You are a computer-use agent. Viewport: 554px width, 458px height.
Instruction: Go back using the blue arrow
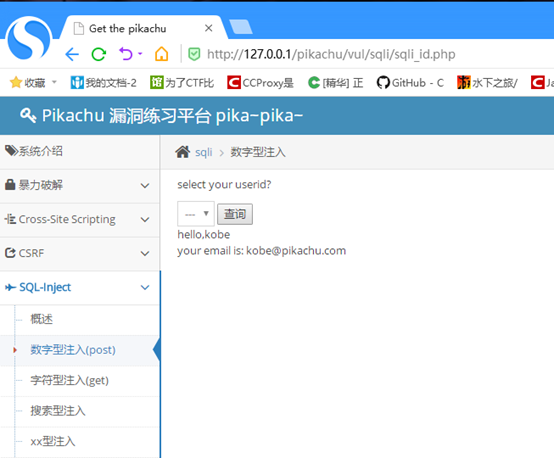click(72, 54)
